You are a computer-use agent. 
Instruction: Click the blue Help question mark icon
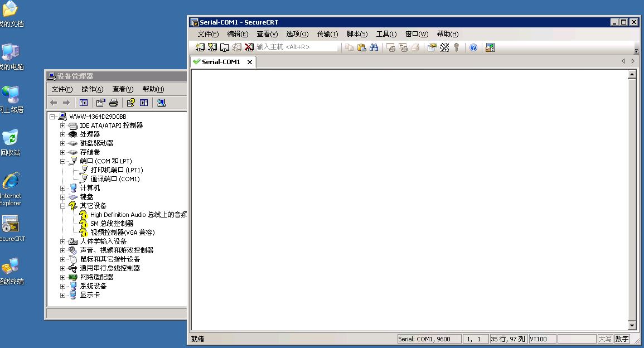tap(473, 47)
